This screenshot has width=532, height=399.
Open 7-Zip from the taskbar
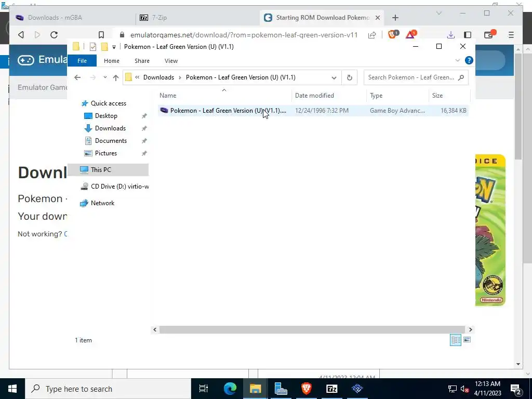332,389
